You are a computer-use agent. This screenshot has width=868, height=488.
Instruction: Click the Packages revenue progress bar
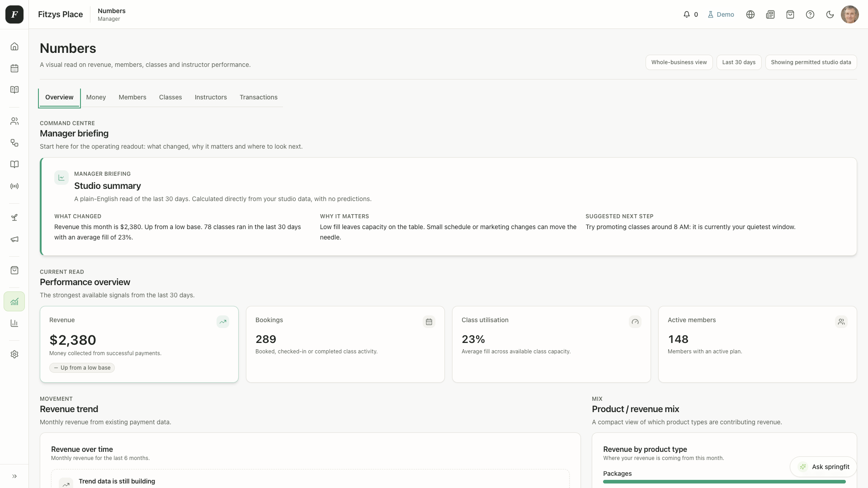pos(724,482)
